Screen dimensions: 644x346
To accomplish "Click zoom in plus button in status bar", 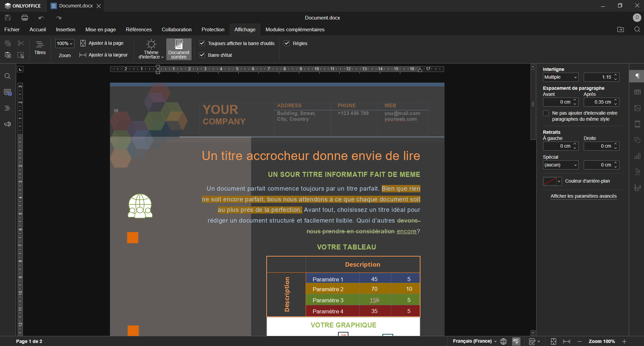I will coord(624,341).
